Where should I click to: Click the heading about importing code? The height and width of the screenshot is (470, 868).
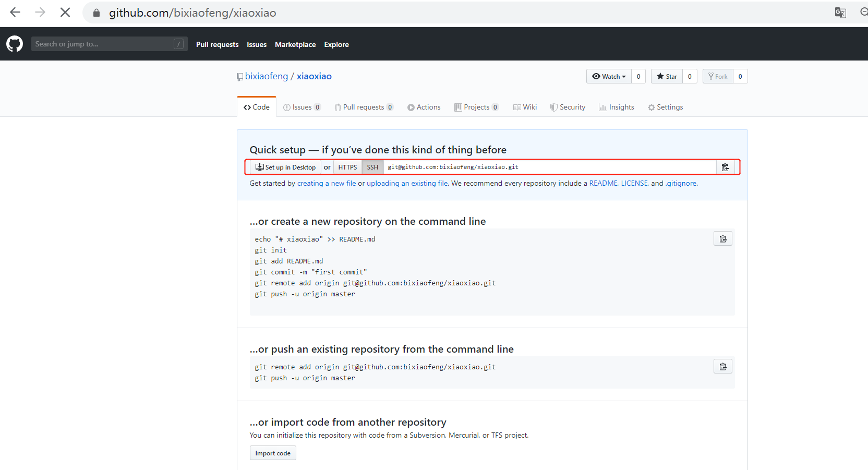pyautogui.click(x=348, y=422)
